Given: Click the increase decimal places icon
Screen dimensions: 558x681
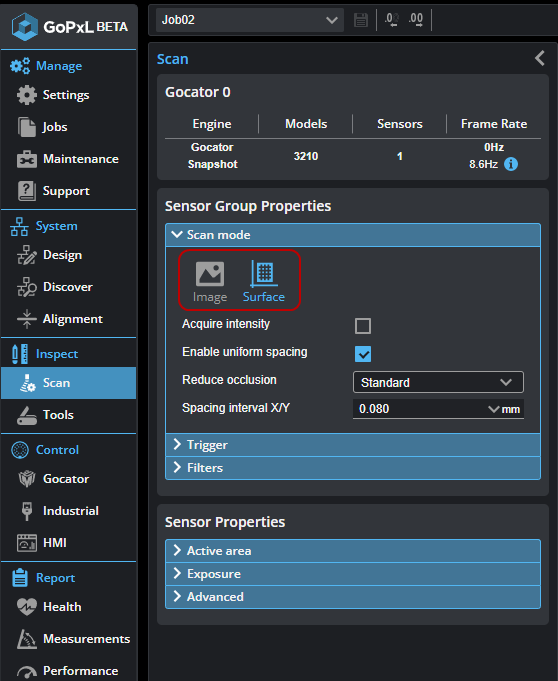Looking at the screenshot, I should click(416, 20).
